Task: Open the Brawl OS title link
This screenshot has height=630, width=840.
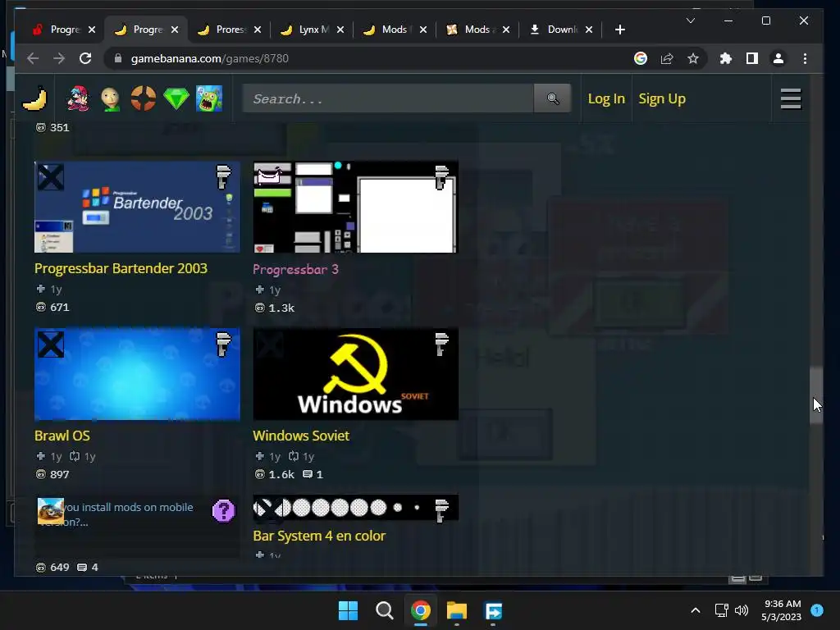Action: click(x=62, y=436)
